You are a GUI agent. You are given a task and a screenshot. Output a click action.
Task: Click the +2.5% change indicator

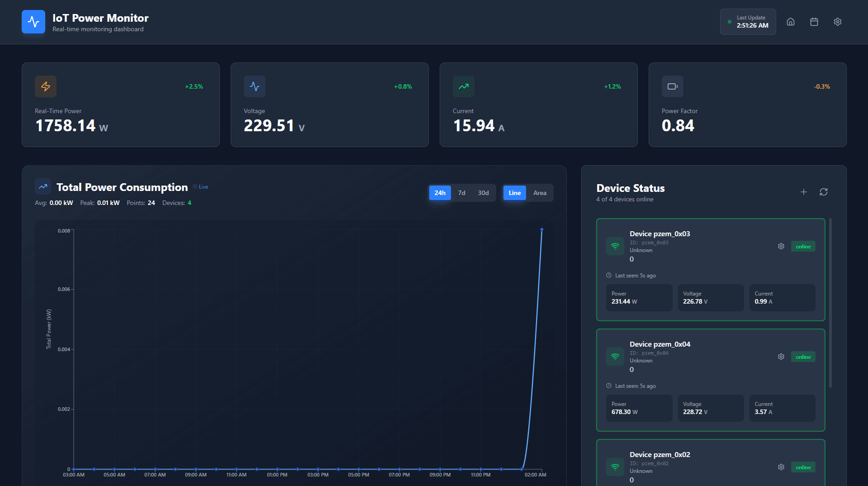point(194,86)
